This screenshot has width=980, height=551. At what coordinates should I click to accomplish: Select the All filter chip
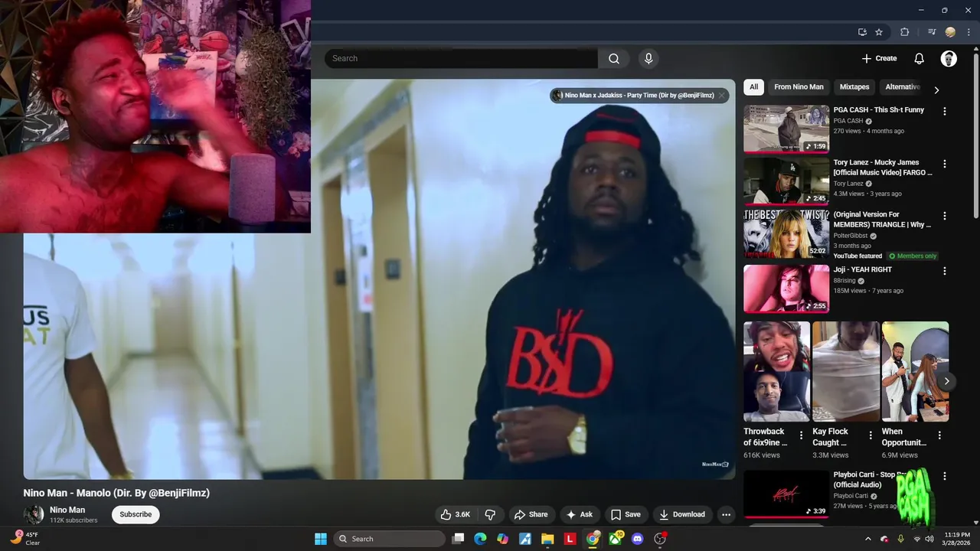[x=753, y=87]
